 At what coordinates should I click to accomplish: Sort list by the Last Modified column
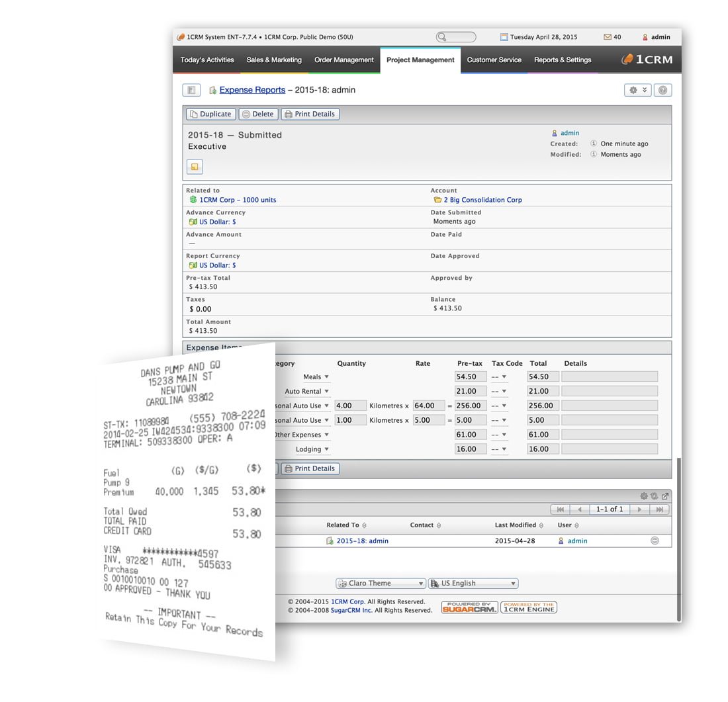(519, 525)
